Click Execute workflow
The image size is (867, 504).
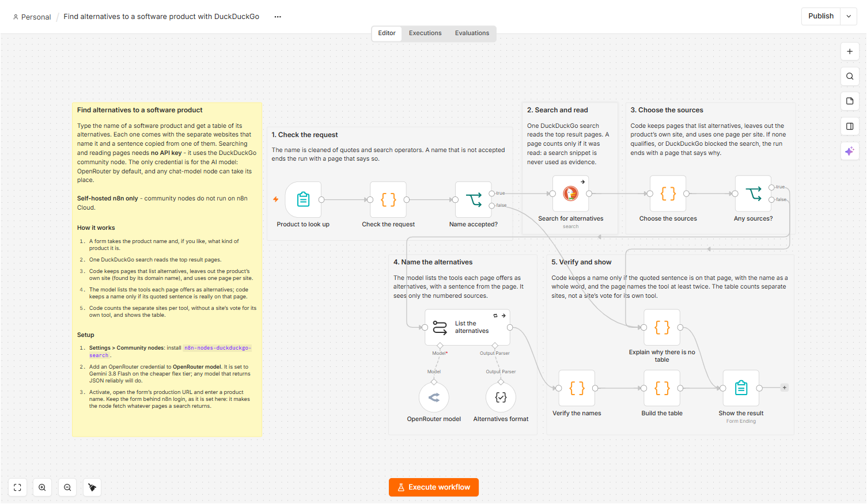(434, 487)
